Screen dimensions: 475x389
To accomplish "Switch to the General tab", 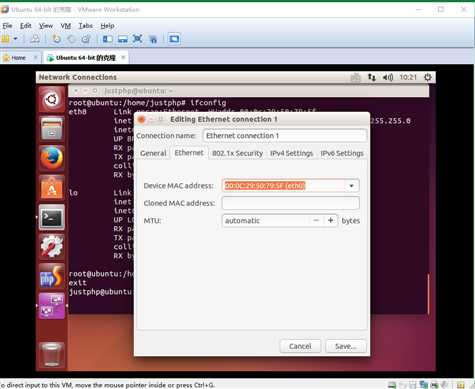I will click(x=153, y=153).
